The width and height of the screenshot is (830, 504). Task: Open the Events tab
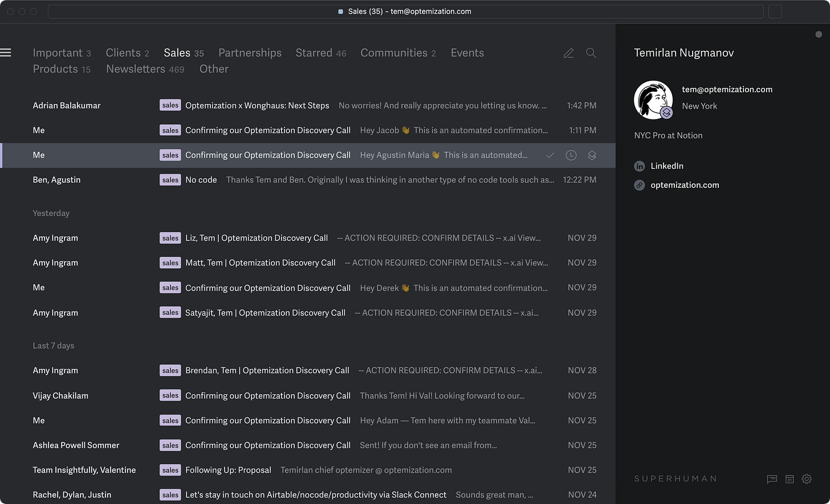pyautogui.click(x=467, y=53)
